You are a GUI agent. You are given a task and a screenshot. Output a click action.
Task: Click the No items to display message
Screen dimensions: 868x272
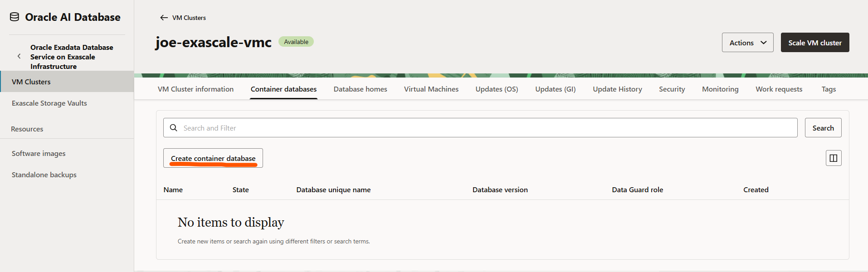pyautogui.click(x=231, y=222)
